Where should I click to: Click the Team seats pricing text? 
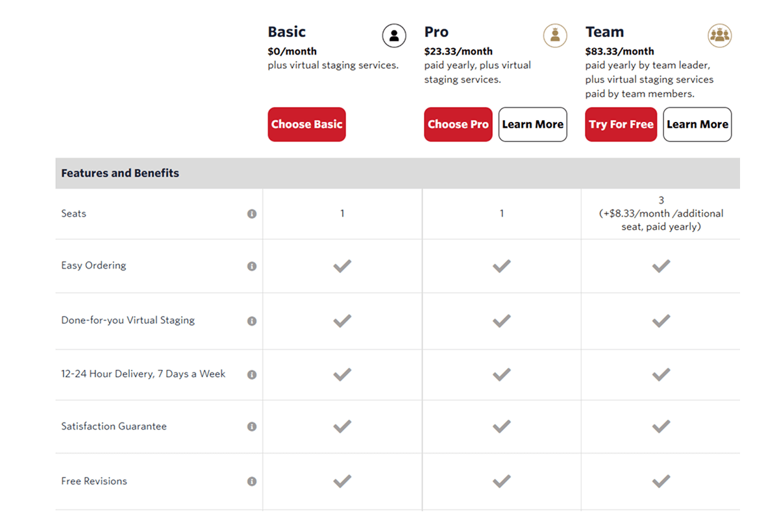[661, 214]
